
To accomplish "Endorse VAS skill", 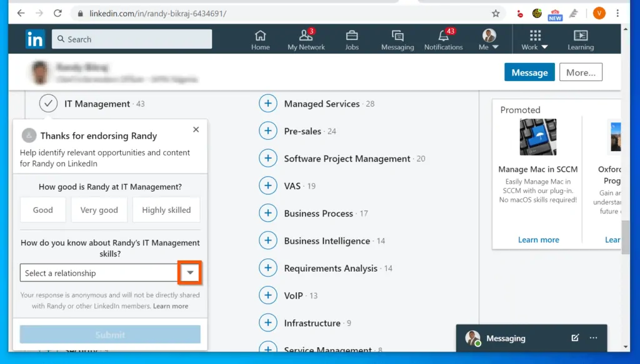I will [268, 185].
